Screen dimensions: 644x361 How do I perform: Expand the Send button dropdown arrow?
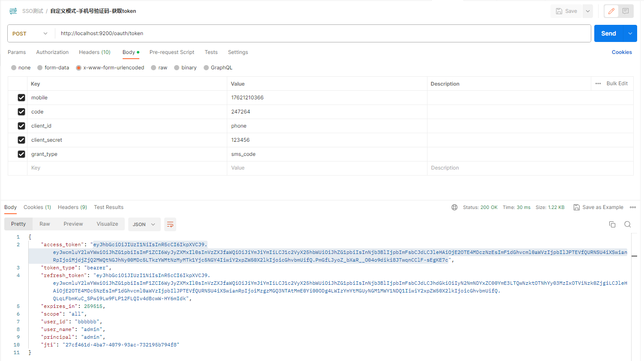630,33
